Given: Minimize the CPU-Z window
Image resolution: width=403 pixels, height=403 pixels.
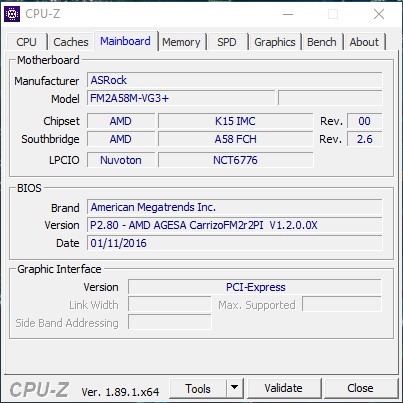Looking at the screenshot, I should [288, 14].
